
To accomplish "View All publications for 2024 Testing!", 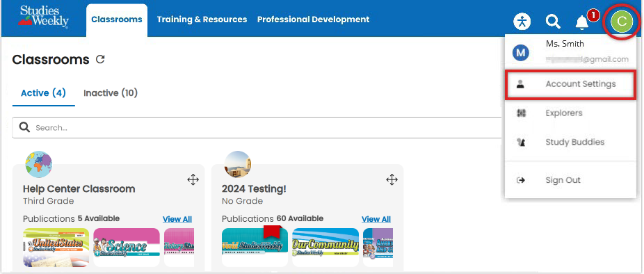I will click(x=376, y=219).
